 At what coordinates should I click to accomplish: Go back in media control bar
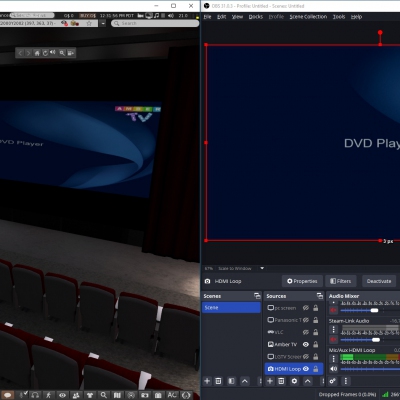click(20, 53)
